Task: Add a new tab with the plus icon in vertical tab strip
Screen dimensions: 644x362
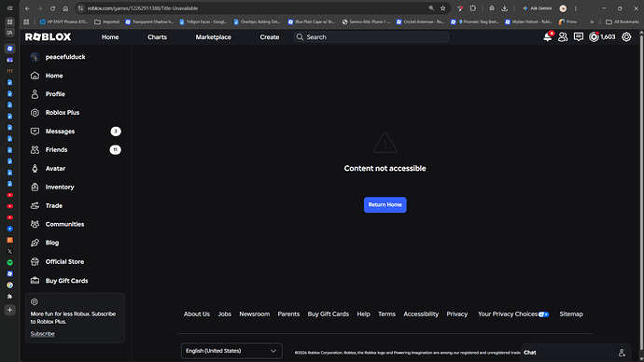Action: click(x=10, y=310)
